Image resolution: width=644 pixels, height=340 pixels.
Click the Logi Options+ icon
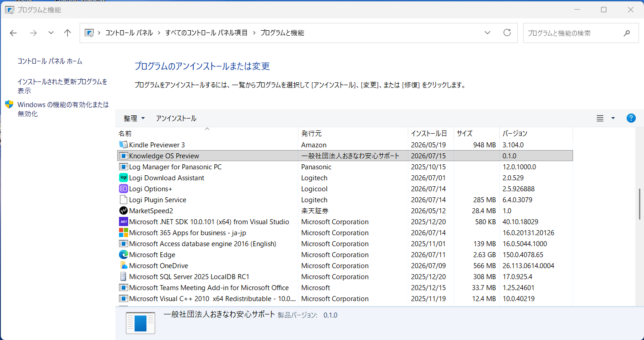123,189
